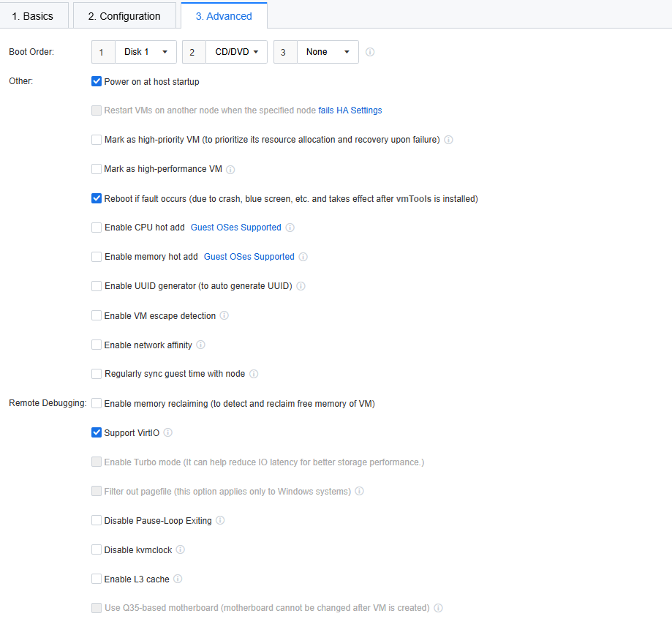
Task: Check Regularly sync guest time with node
Action: (x=97, y=374)
